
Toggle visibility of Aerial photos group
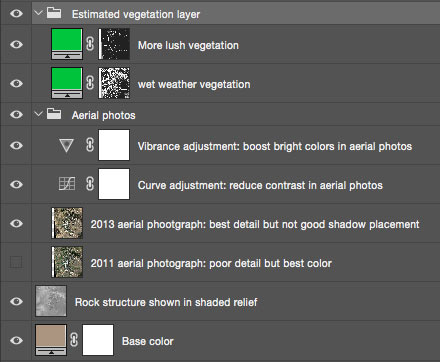click(16, 114)
